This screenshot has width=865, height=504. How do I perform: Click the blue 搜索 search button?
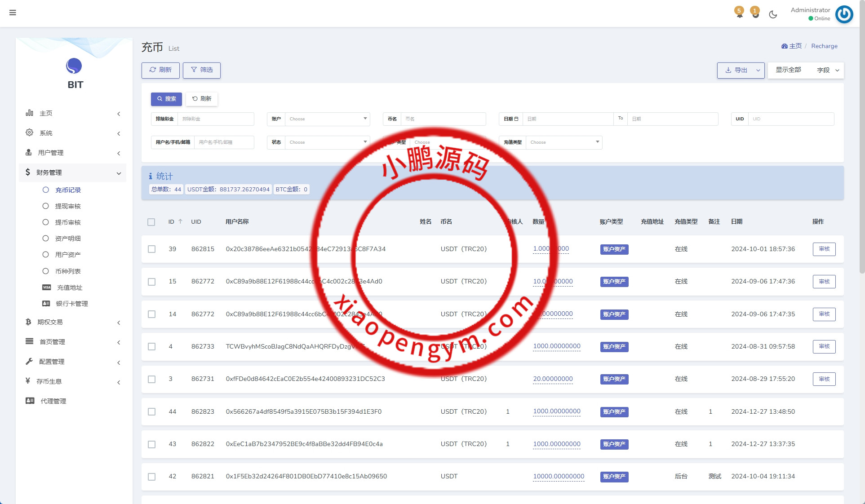point(166,99)
